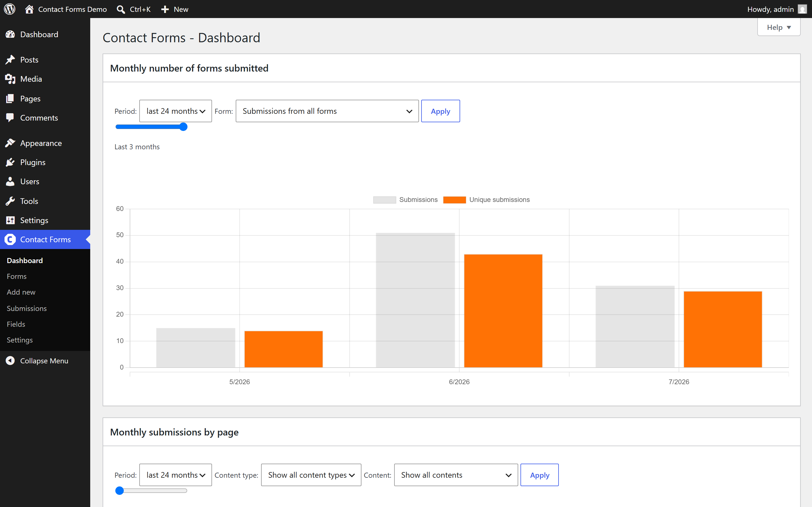Click the Posts pushpin icon

point(10,60)
